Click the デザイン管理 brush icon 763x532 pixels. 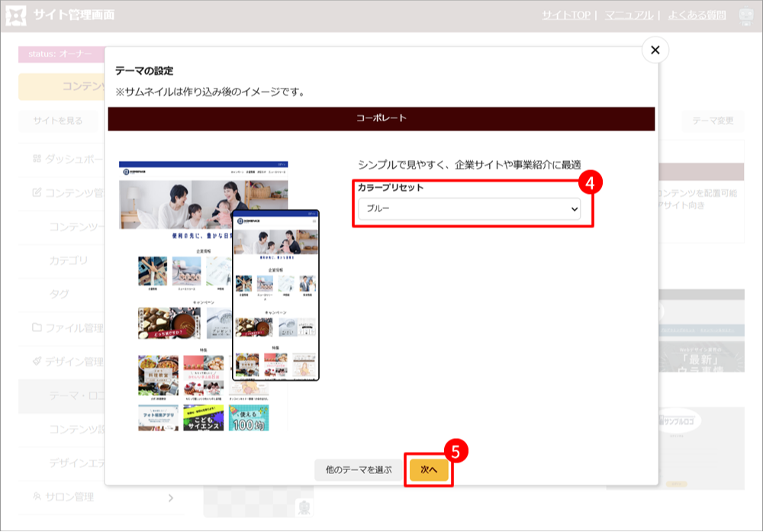click(x=36, y=362)
